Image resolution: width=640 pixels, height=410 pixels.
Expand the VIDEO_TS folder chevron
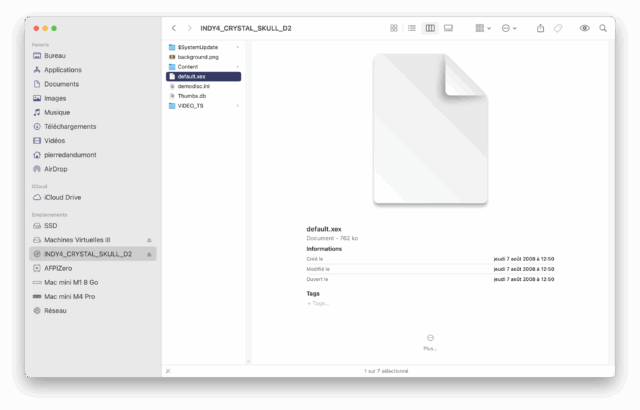point(238,106)
